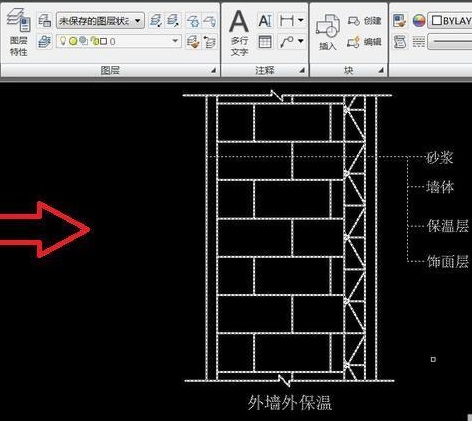Select the multileader tool icon
This screenshot has width=472, height=421.
click(287, 42)
